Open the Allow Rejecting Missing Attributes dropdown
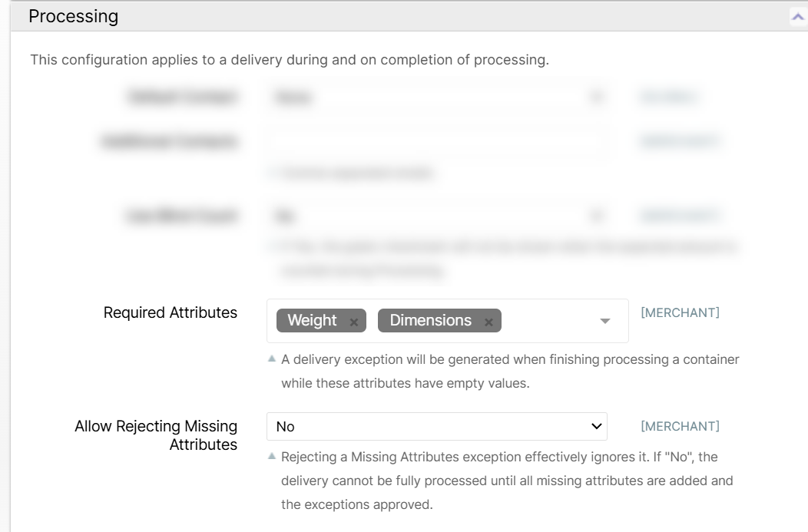Image resolution: width=808 pixels, height=532 pixels. [436, 427]
